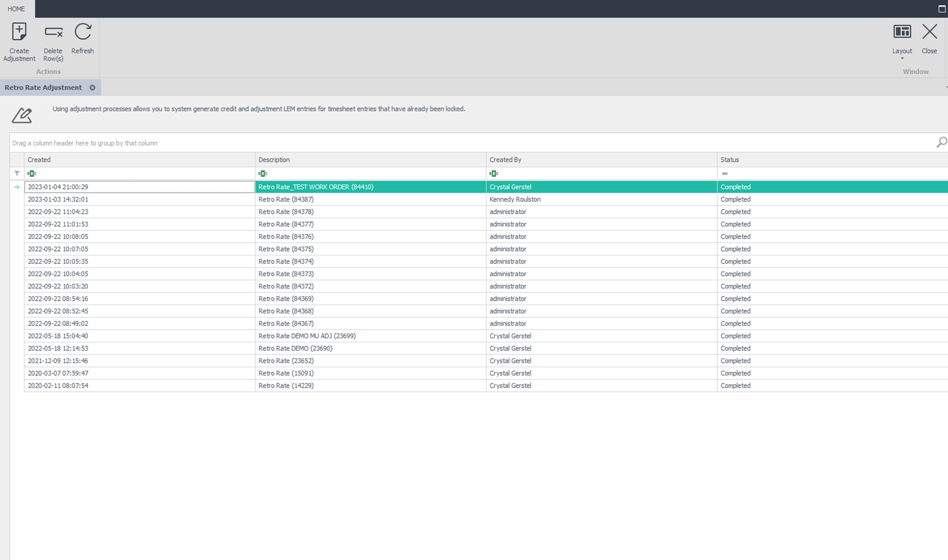Select the Retro Rate (84376) row
This screenshot has height=560, width=948.
tap(486, 237)
